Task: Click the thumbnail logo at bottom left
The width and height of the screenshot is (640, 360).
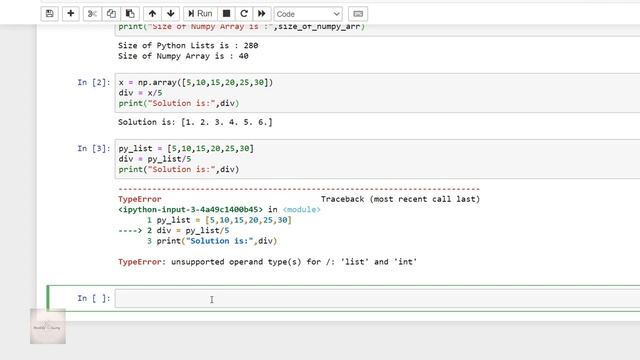Action: click(x=48, y=327)
